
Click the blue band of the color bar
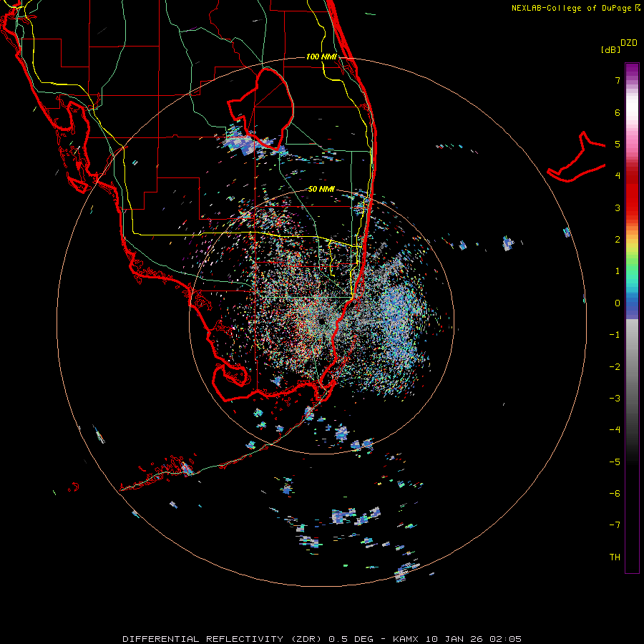click(x=632, y=306)
